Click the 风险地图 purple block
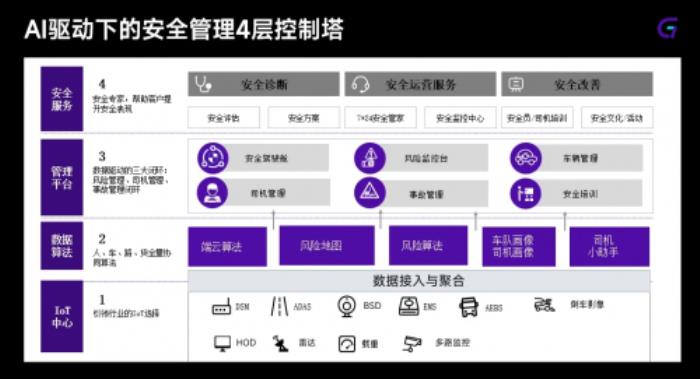This screenshot has width=700, height=379. pyautogui.click(x=327, y=246)
